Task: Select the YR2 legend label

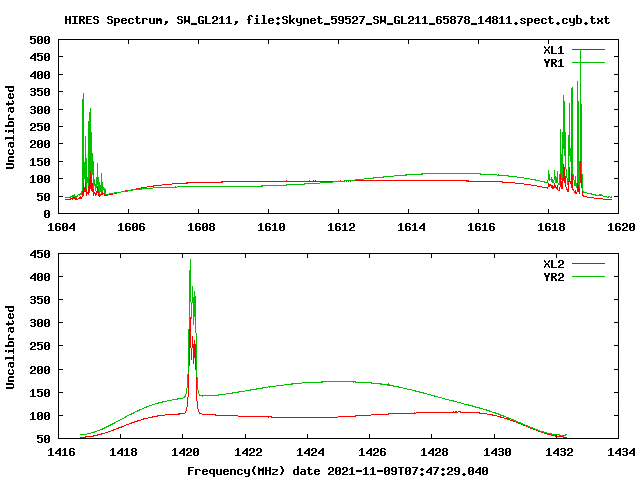Action: [553, 277]
